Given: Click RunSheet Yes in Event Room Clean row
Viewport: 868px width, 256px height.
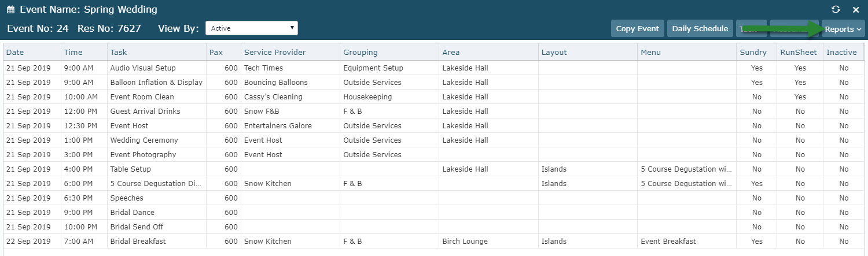Looking at the screenshot, I should (x=800, y=97).
